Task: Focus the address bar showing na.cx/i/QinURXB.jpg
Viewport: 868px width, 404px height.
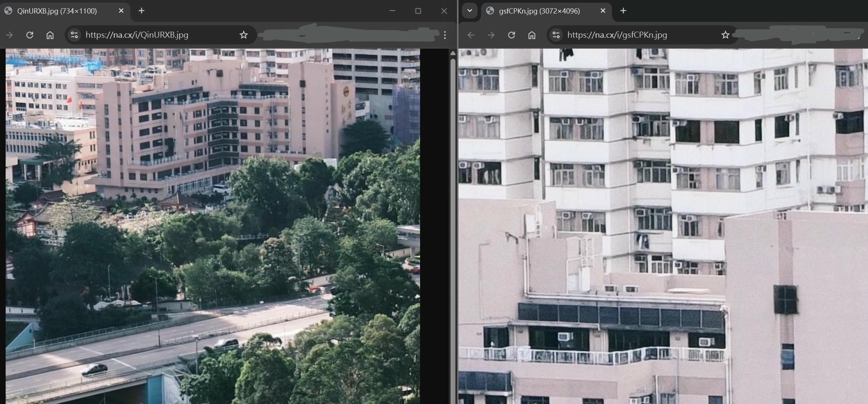Action: (x=161, y=35)
